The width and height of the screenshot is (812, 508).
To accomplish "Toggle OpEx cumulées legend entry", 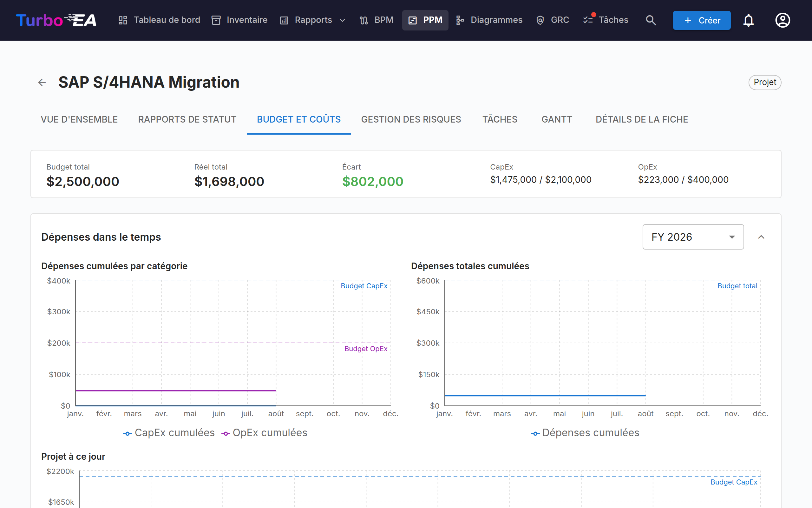I will click(264, 433).
